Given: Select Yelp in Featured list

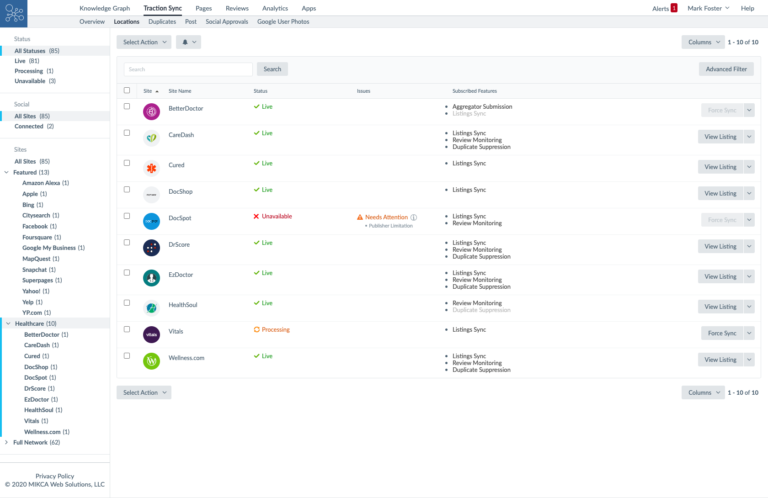Looking at the screenshot, I should (32, 302).
